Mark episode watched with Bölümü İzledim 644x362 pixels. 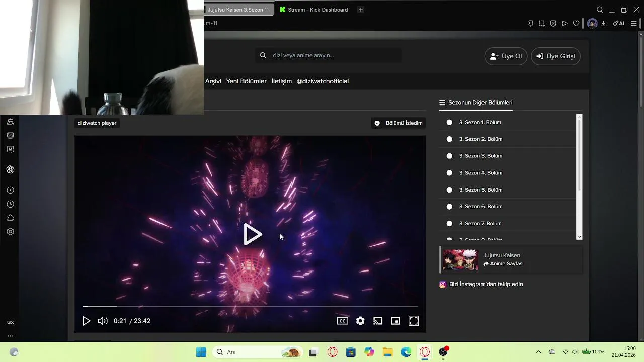398,123
